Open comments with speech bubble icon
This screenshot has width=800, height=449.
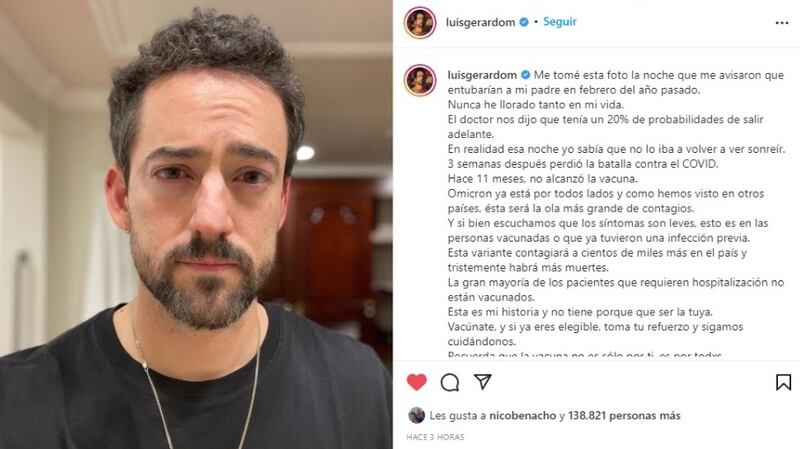click(449, 382)
